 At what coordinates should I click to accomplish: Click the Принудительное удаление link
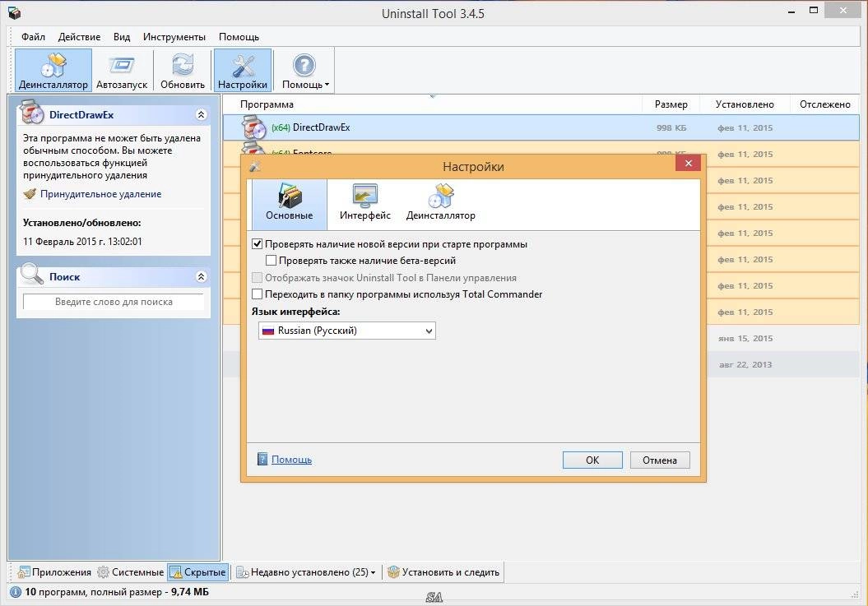coord(100,194)
